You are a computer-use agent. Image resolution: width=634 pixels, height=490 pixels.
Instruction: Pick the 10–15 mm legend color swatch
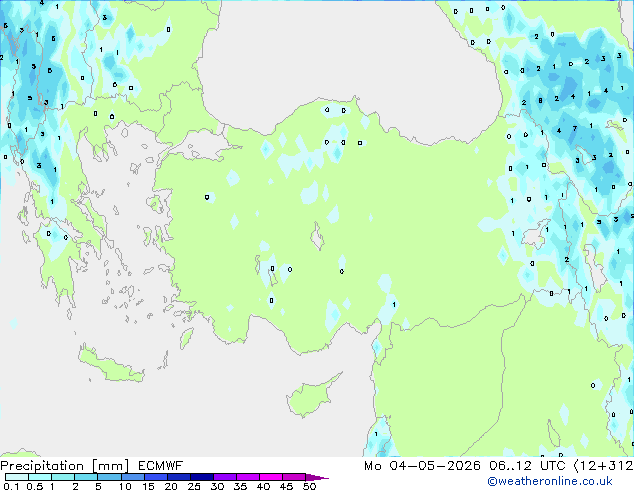coord(133,477)
